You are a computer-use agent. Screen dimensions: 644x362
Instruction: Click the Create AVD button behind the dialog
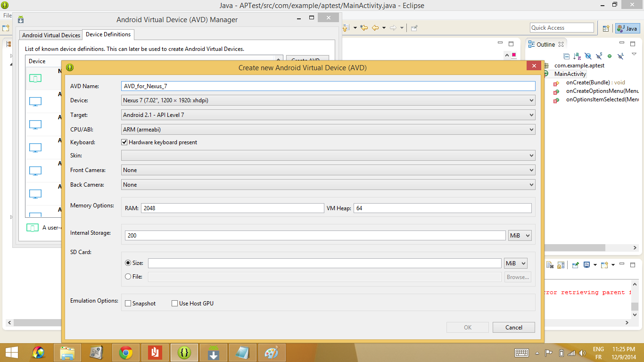click(307, 58)
